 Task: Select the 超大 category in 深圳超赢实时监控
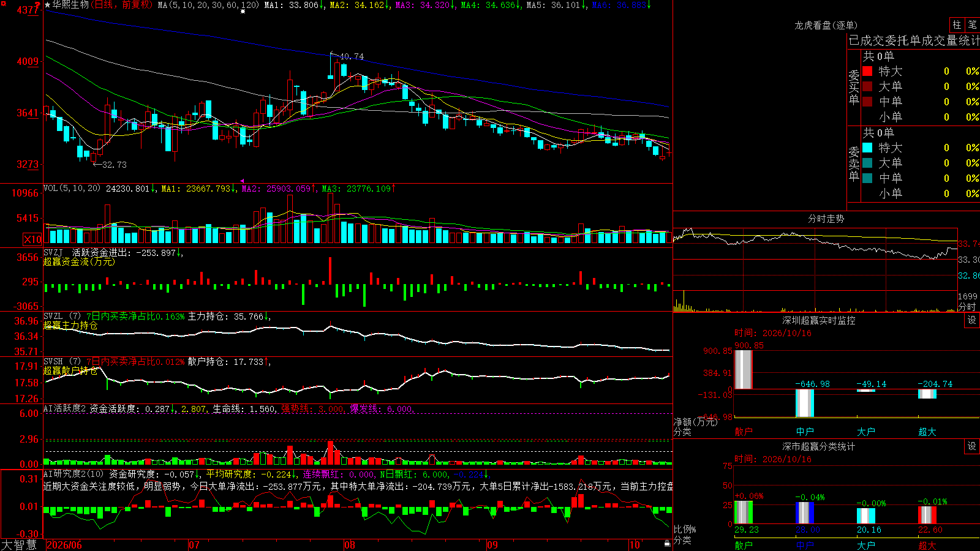tap(927, 432)
